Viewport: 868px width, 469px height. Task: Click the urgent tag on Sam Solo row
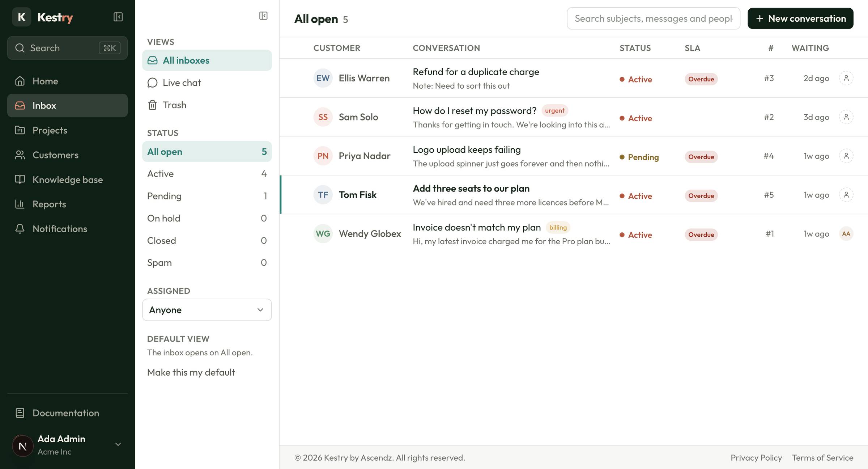tap(554, 111)
